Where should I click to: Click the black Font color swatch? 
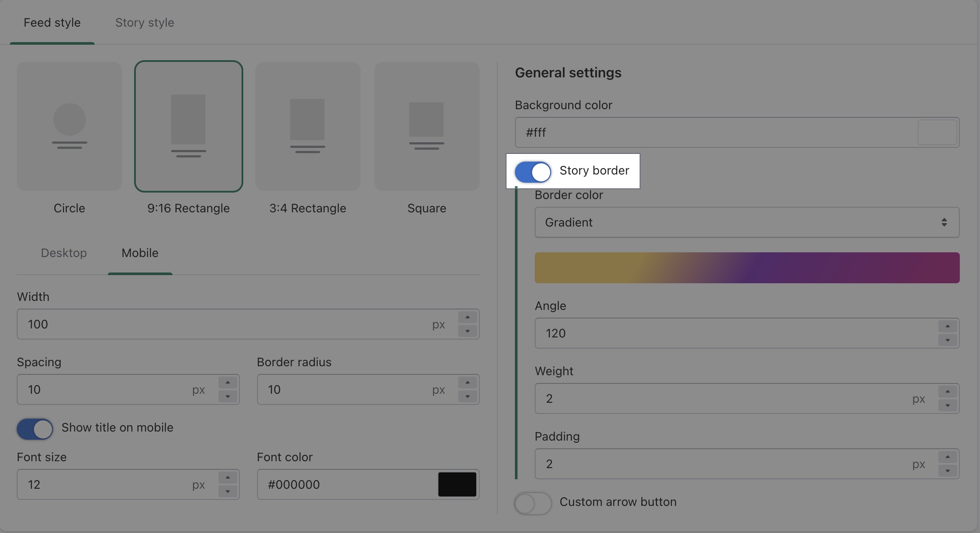point(457,484)
